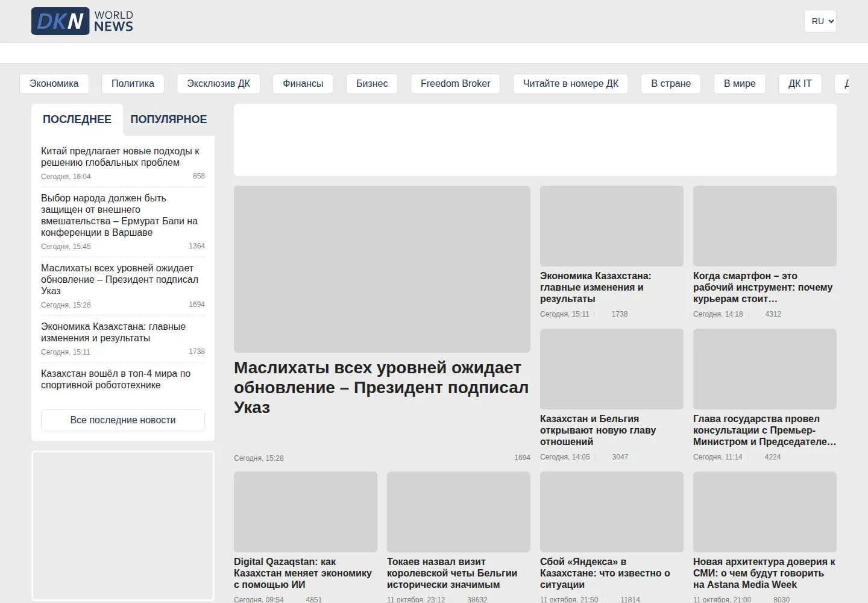Open the В стране category

pyautogui.click(x=671, y=84)
